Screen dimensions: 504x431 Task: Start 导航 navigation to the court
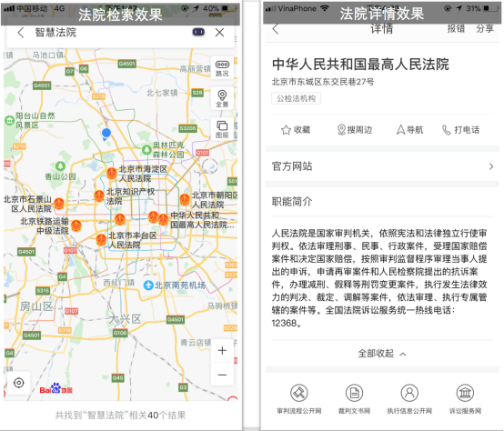(409, 130)
